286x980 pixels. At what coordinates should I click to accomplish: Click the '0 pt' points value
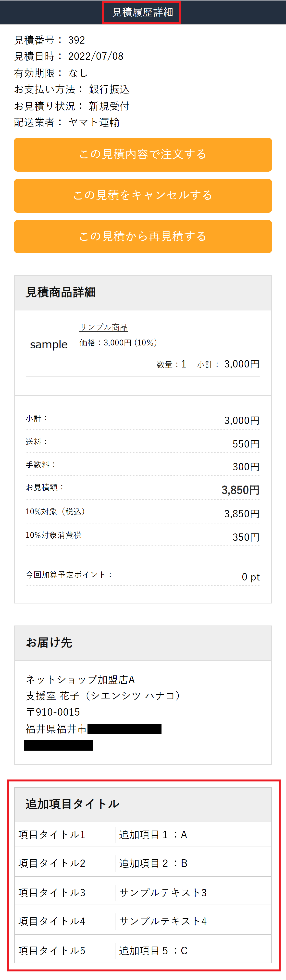250,577
